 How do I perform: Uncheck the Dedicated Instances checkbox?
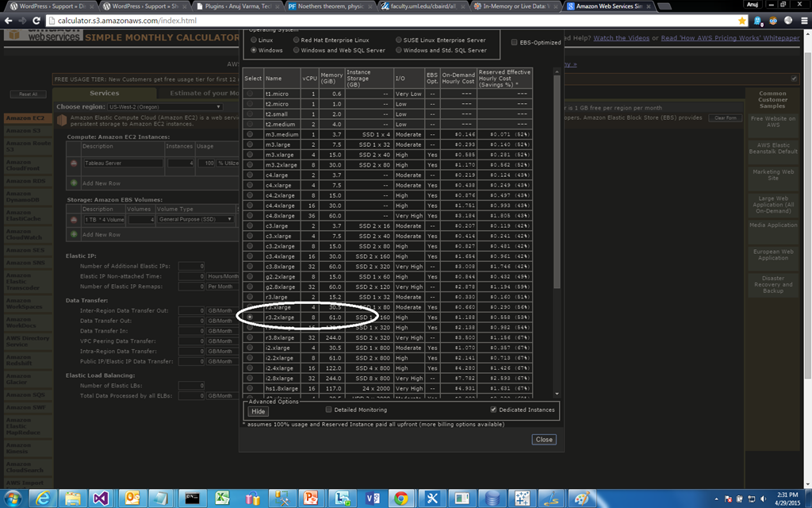click(x=493, y=410)
